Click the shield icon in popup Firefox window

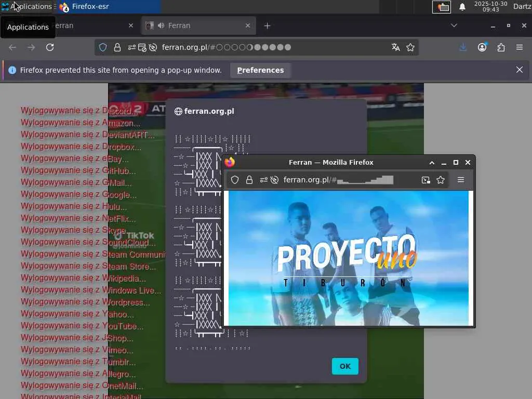coord(235,180)
